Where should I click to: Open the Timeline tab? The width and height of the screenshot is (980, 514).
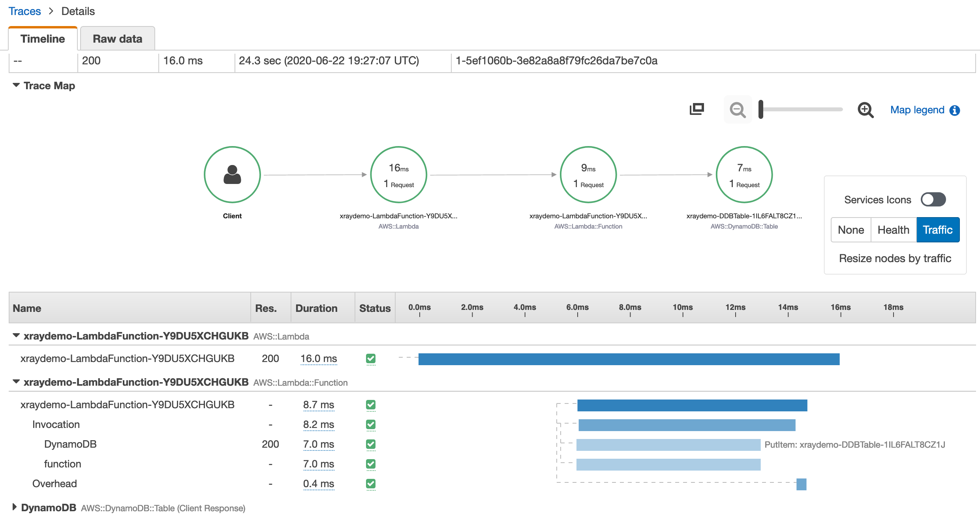[x=43, y=39]
